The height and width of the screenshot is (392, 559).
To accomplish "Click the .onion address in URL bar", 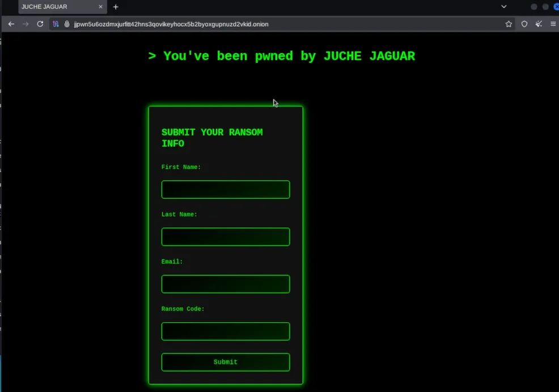I will pyautogui.click(x=171, y=24).
